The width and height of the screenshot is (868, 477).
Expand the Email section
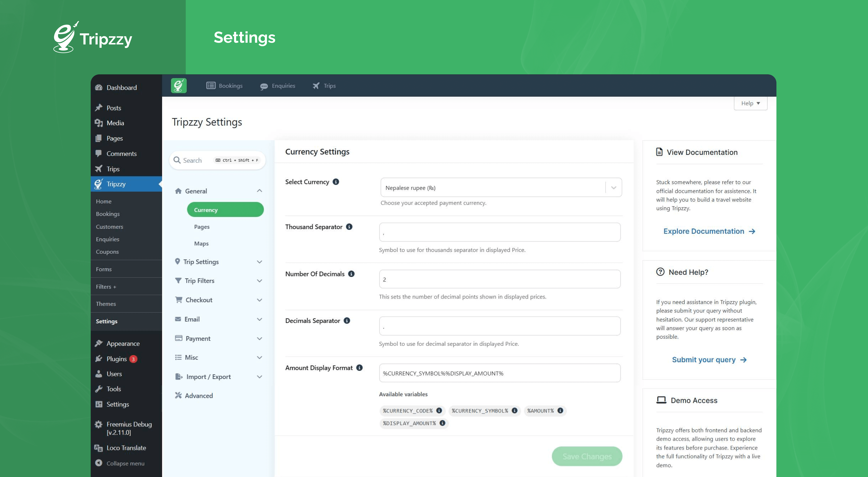point(218,319)
